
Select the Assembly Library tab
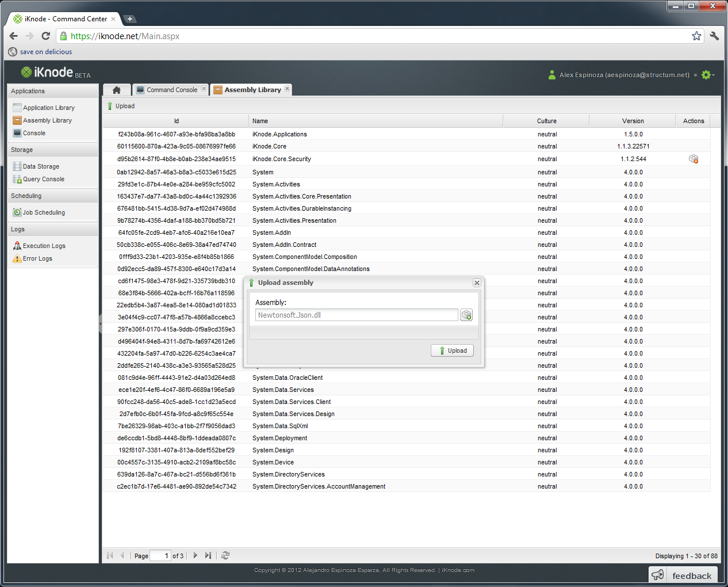[252, 90]
